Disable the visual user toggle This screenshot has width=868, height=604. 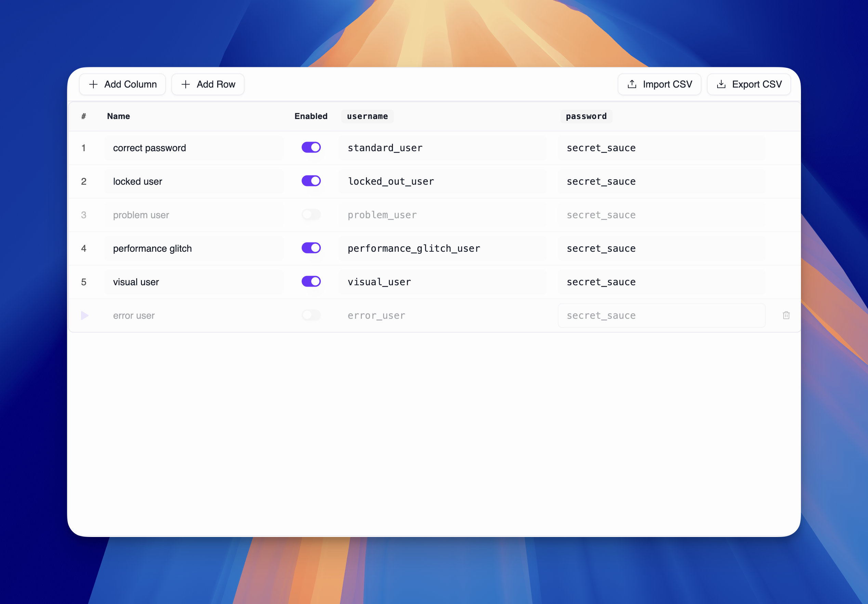pyautogui.click(x=311, y=281)
